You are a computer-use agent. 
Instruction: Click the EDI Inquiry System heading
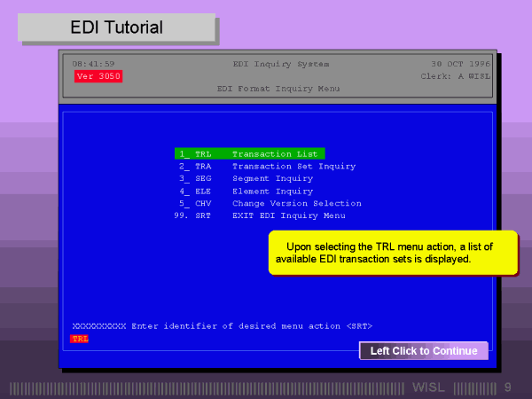pyautogui.click(x=280, y=64)
